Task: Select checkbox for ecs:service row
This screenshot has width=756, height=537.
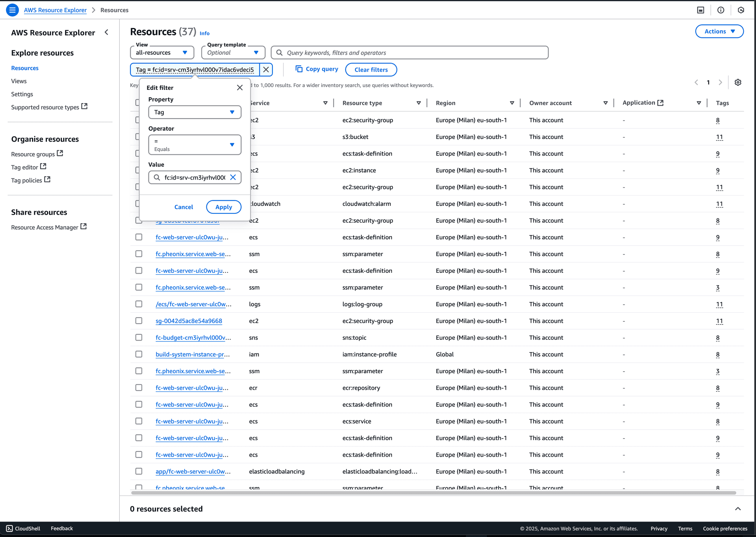Action: tap(139, 421)
